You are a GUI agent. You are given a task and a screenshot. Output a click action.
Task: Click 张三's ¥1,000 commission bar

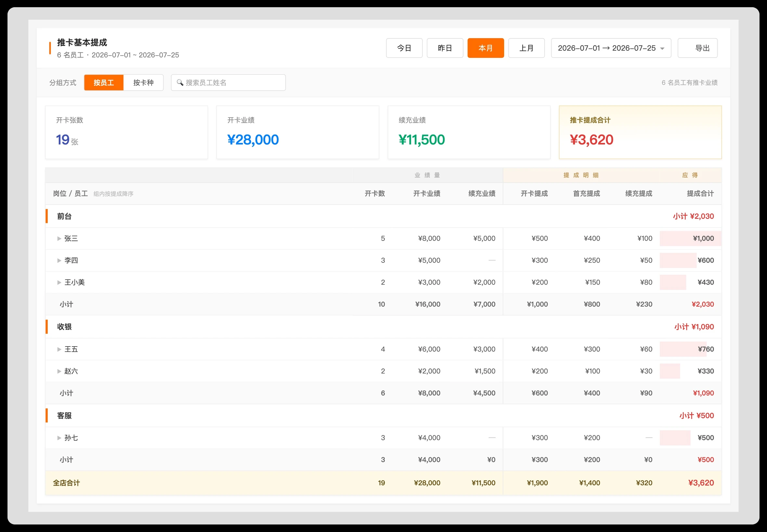tap(690, 238)
